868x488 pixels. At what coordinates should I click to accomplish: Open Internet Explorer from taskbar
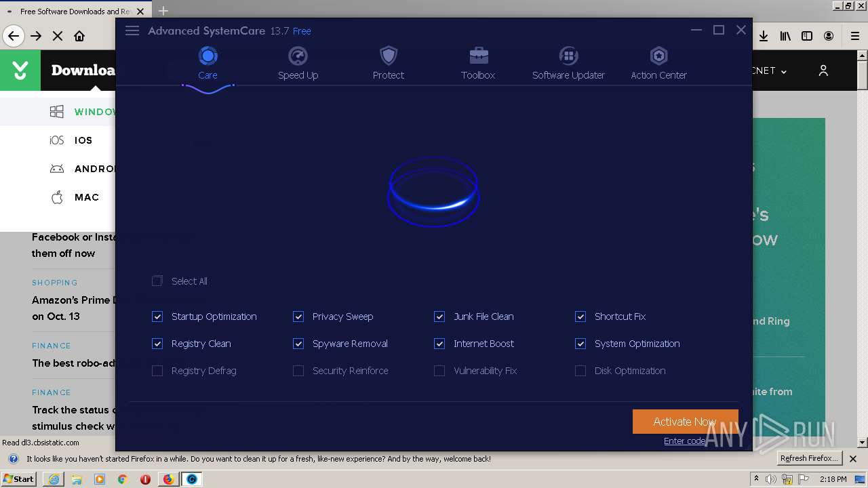(54, 479)
